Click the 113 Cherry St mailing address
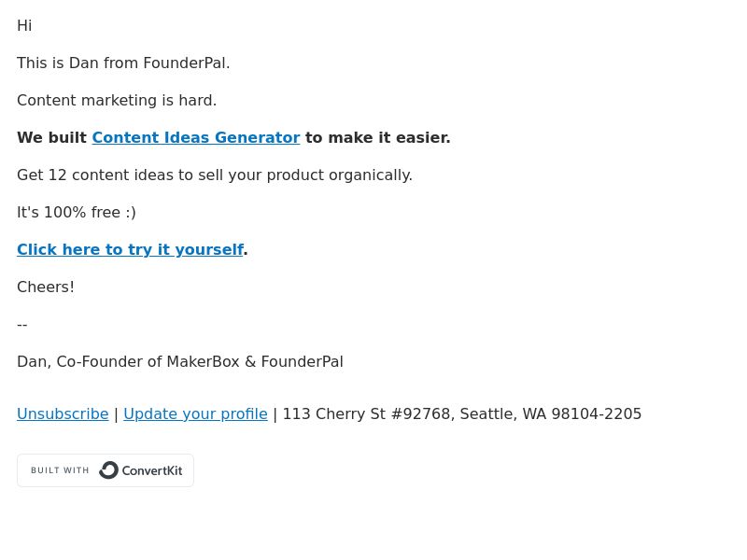 462,413
